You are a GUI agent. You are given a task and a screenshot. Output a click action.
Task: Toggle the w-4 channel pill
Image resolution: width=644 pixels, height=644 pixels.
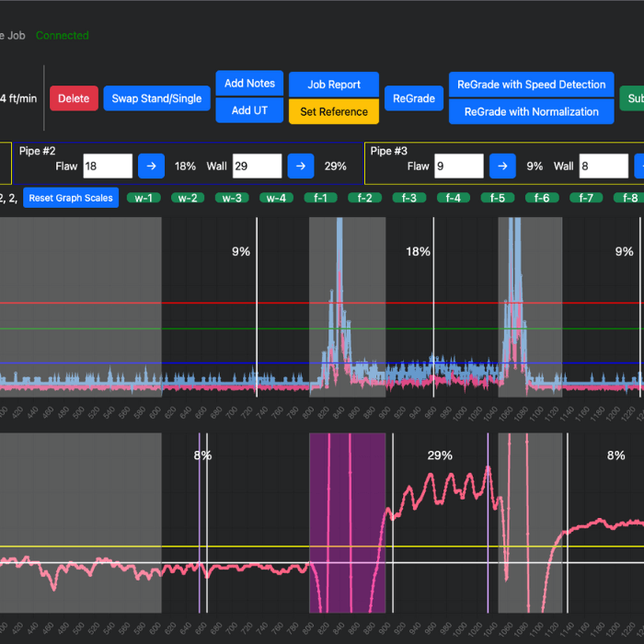(276, 198)
